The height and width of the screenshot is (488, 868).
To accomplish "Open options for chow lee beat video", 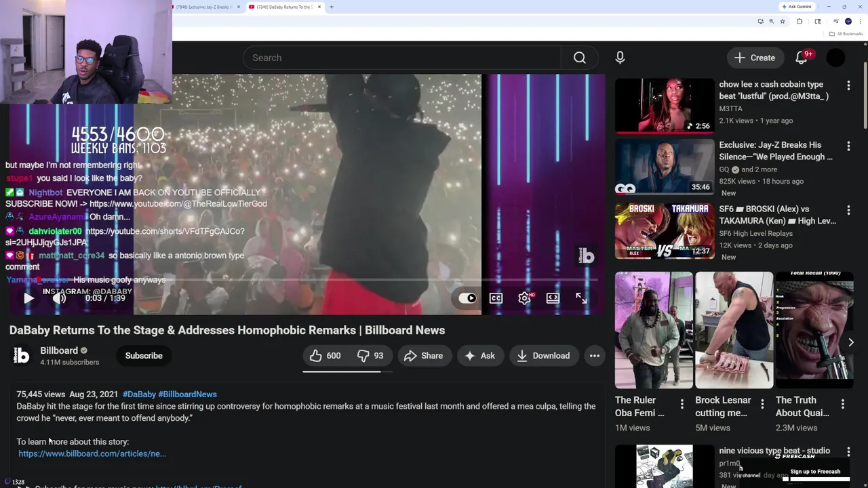I will click(x=848, y=85).
